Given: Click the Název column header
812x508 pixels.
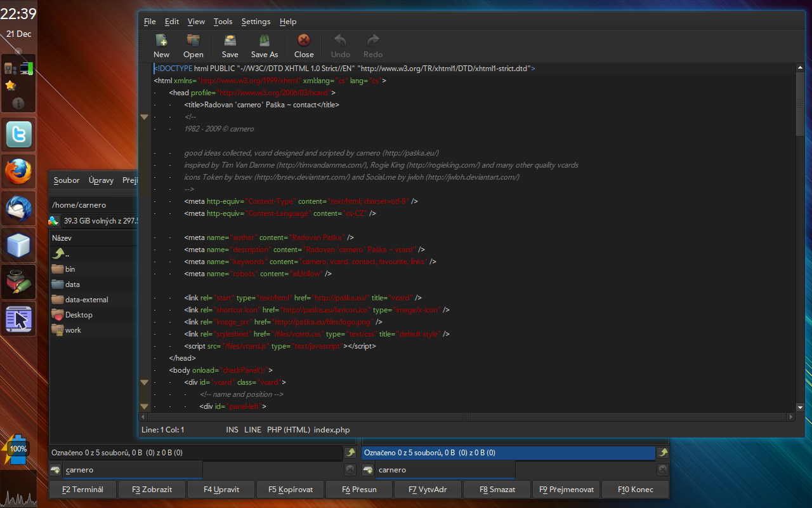Looking at the screenshot, I should tap(93, 238).
